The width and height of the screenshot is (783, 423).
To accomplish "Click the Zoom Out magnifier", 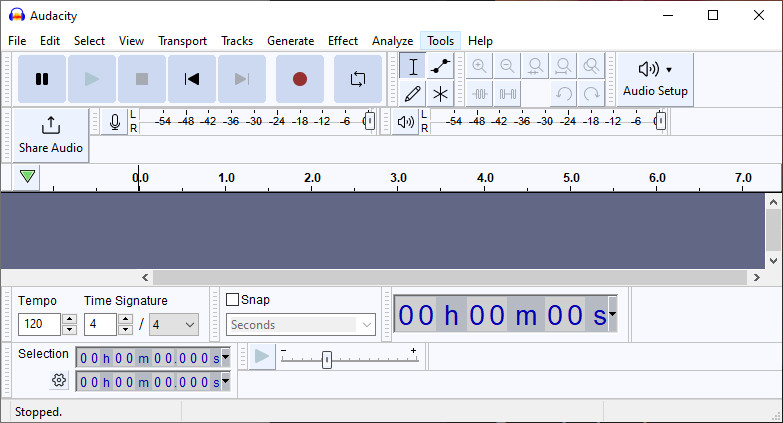I will (507, 66).
